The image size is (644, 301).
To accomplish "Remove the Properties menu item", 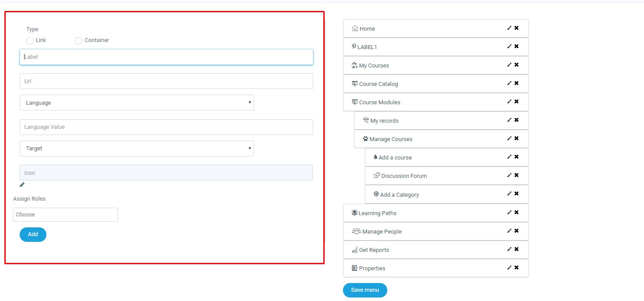I will click(516, 268).
